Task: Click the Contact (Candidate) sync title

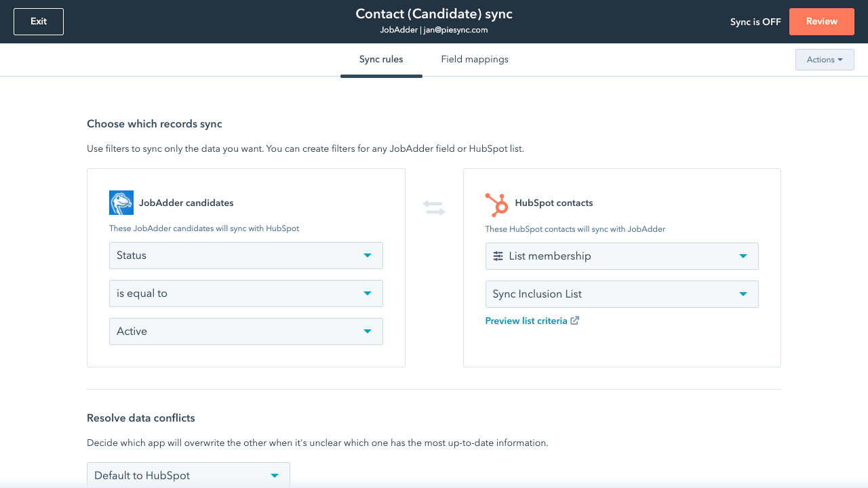Action: [x=434, y=15]
